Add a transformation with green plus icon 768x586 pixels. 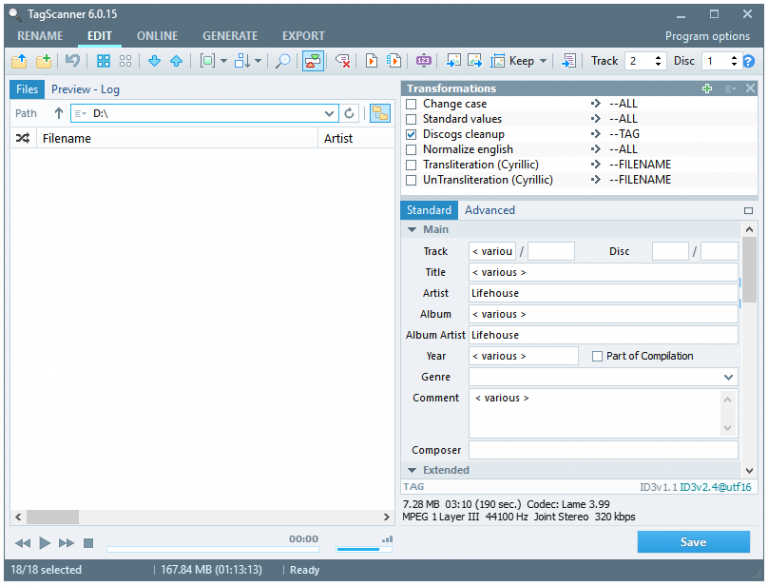click(x=707, y=89)
